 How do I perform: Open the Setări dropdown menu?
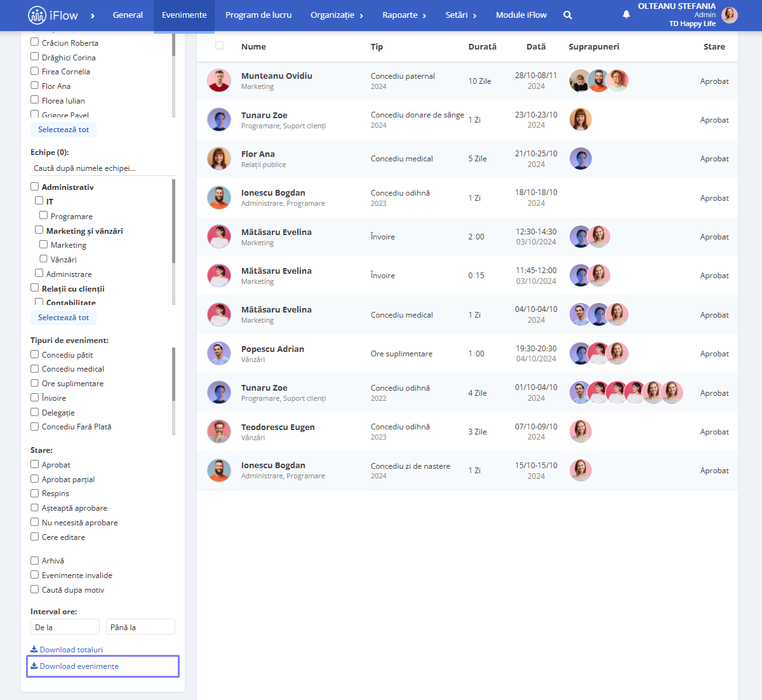click(x=460, y=15)
